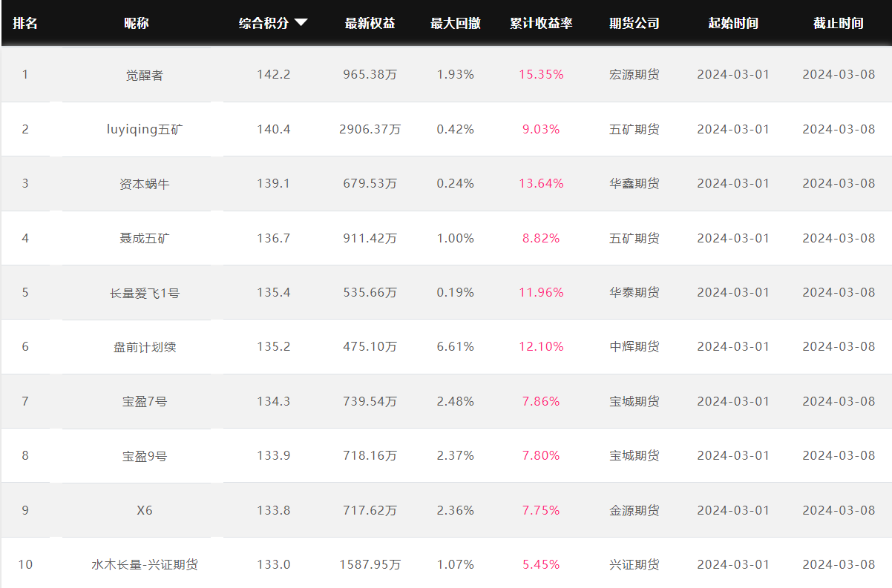The image size is (892, 588).
Task: Click the 0.19% max drawdown value
Action: [x=456, y=292]
